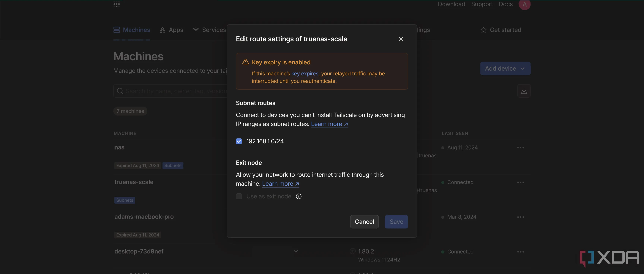Viewport: 644px width, 274px height.
Task: Open more options for adams-macbook-pro
Action: [520, 217]
